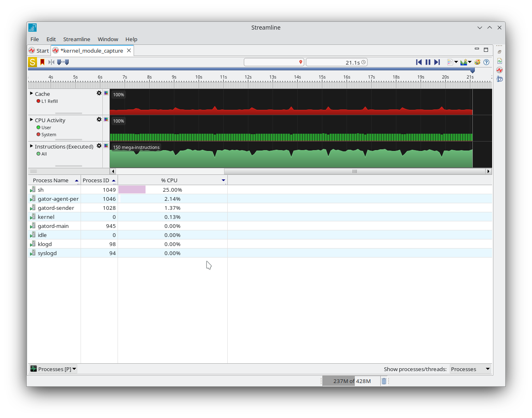Image resolution: width=532 pixels, height=418 pixels.
Task: Sort by the % CPU column
Action: point(169,180)
